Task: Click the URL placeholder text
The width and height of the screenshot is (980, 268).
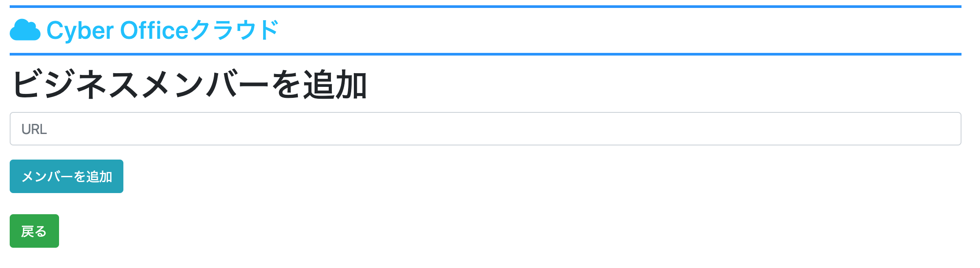Action: [34, 129]
